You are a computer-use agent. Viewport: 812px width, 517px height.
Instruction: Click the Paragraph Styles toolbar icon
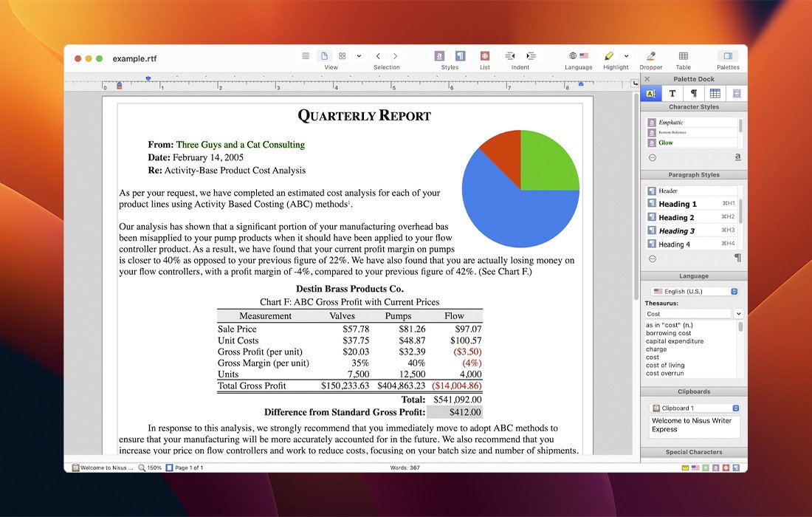point(460,56)
